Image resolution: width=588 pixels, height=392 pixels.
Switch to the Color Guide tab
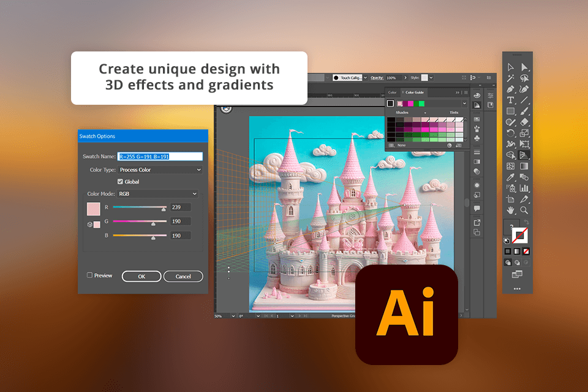415,92
